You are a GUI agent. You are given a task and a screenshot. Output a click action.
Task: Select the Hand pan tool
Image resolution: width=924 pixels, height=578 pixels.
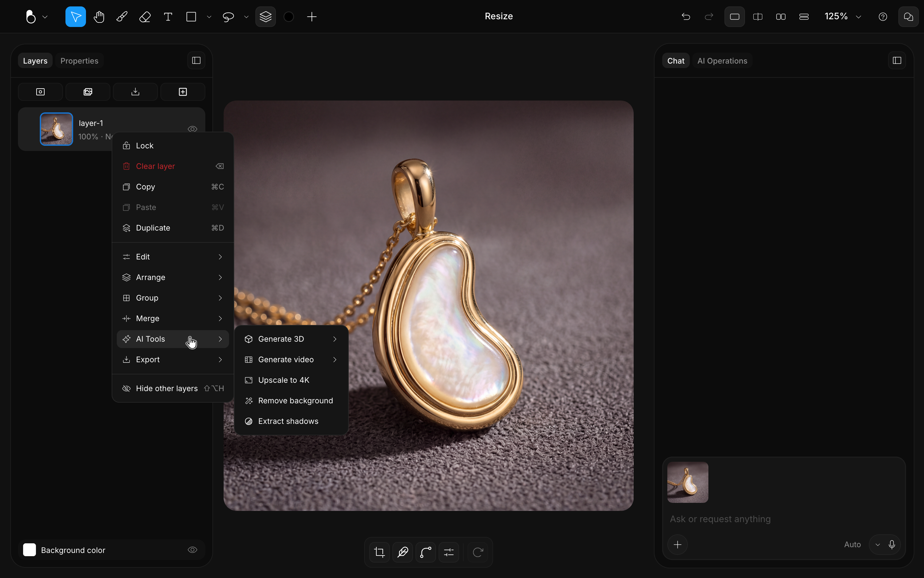(x=99, y=17)
